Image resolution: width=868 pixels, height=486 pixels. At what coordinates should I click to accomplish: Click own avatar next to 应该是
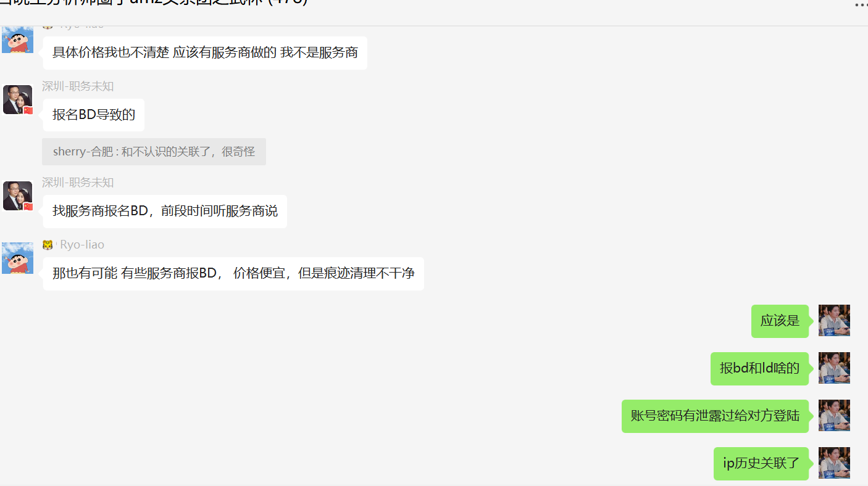[834, 320]
